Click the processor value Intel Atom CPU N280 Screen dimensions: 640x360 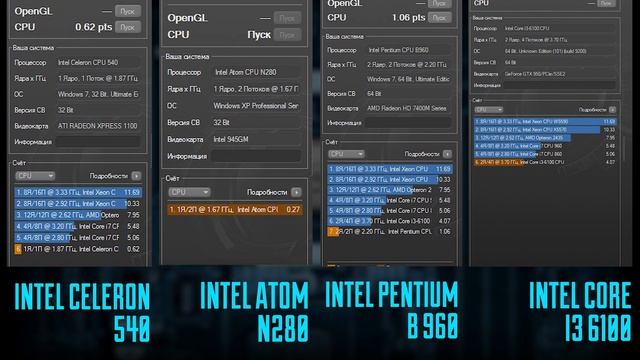pyautogui.click(x=246, y=72)
